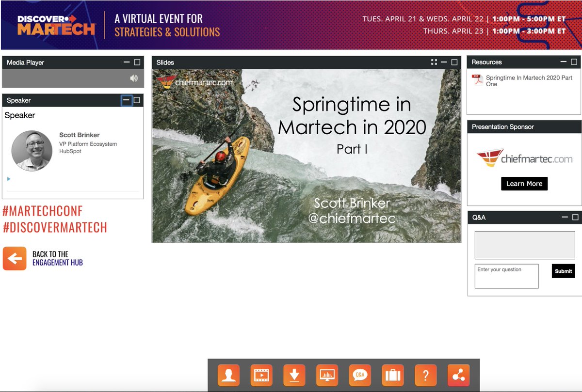Click the Presentation Sponsor panel header
Viewport: 582px width, 392px height.
[524, 127]
